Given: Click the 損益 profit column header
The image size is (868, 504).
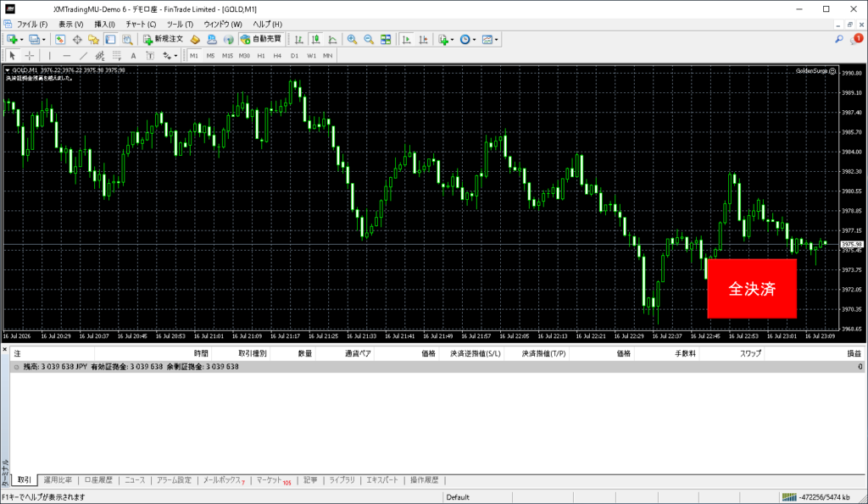Looking at the screenshot, I should (854, 353).
